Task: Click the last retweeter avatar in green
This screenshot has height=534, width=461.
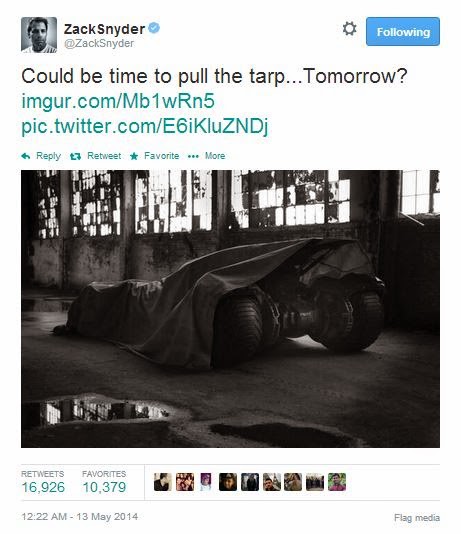Action: [x=337, y=482]
